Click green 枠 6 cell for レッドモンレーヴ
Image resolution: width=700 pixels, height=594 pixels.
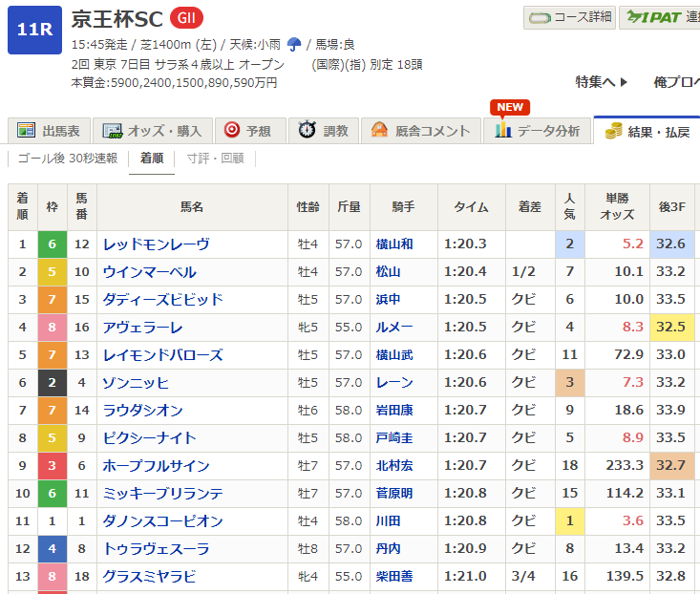(x=53, y=244)
